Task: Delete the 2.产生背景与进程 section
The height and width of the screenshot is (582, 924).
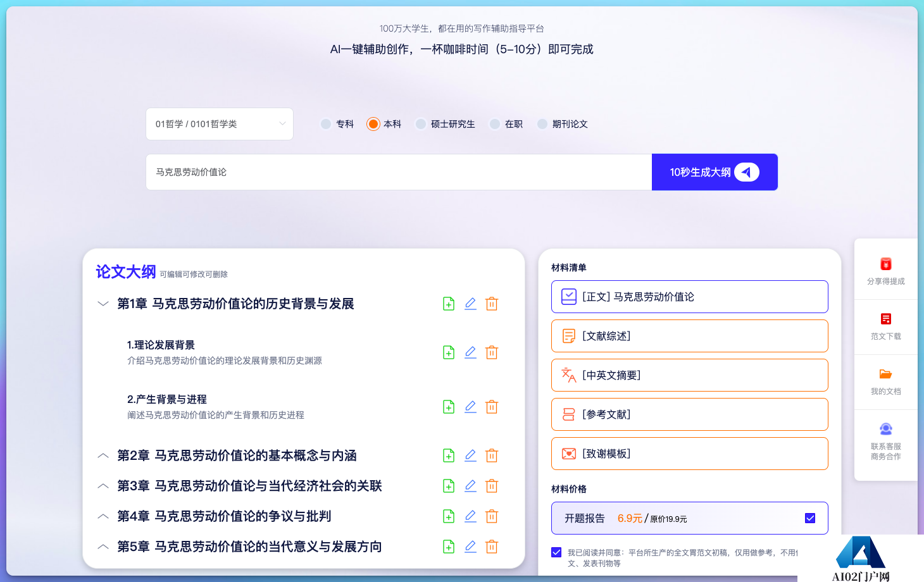Action: pyautogui.click(x=492, y=407)
